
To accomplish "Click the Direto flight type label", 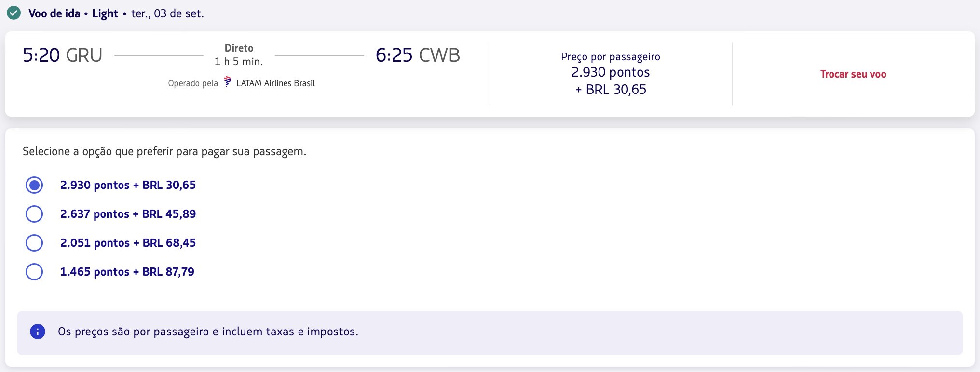I will pos(239,48).
